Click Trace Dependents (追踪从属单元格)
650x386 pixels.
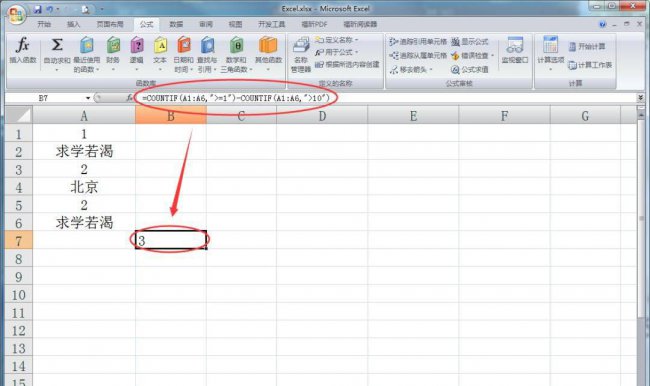coord(418,55)
